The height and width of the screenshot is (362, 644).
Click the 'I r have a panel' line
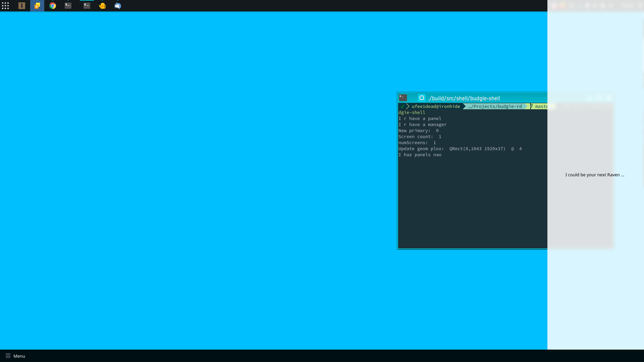(x=420, y=118)
